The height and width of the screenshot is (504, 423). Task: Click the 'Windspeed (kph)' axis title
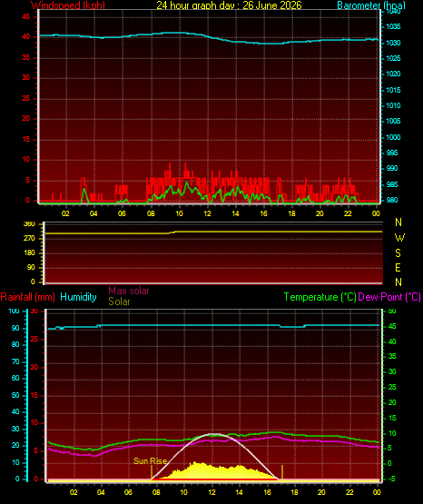(68, 5)
